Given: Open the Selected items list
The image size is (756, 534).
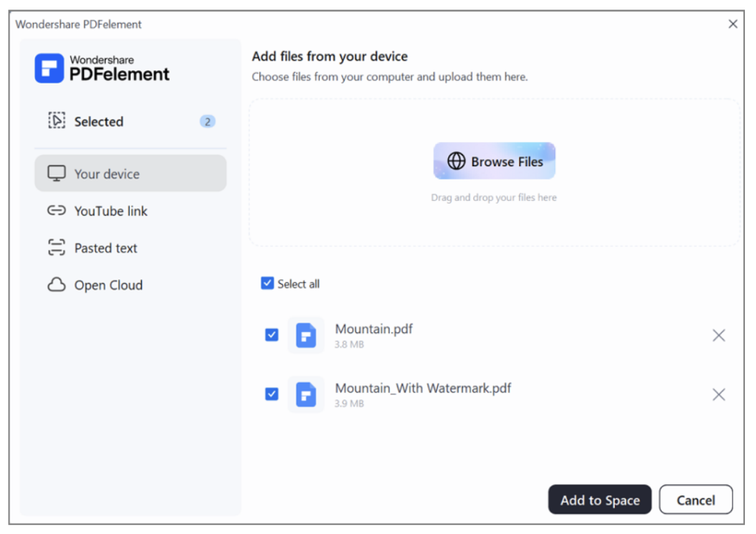Looking at the screenshot, I should (130, 122).
